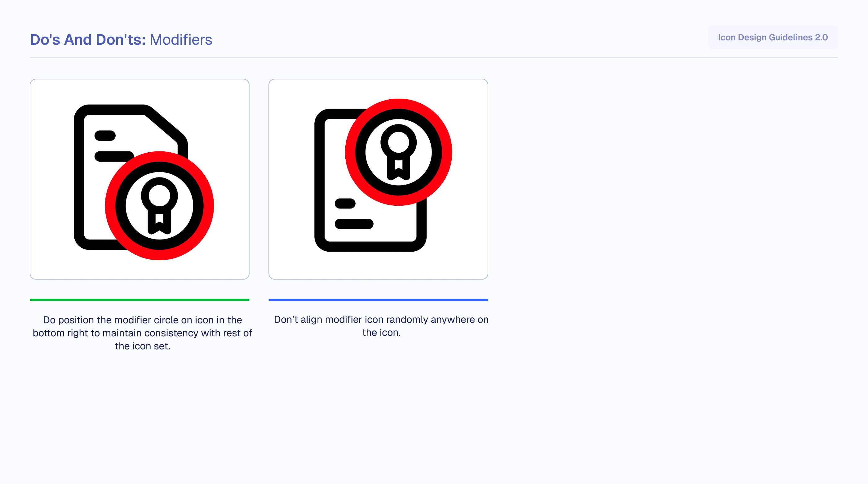Click the Do's And Don'ts heading text
Viewport: 868px width, 484px height.
(x=88, y=39)
